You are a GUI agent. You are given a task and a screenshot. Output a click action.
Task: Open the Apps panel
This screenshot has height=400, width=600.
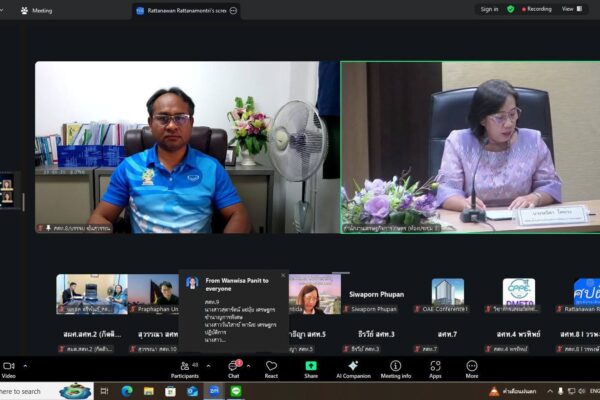[x=435, y=366]
